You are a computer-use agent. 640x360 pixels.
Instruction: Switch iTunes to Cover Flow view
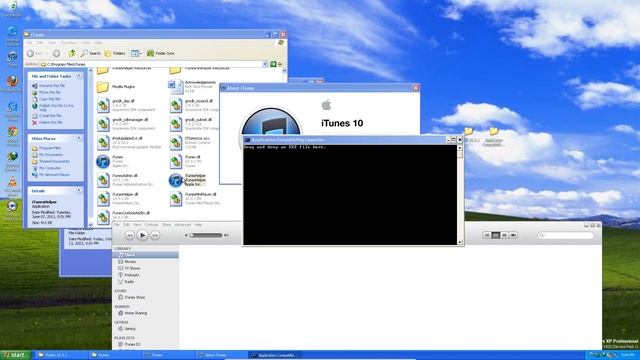[513, 235]
